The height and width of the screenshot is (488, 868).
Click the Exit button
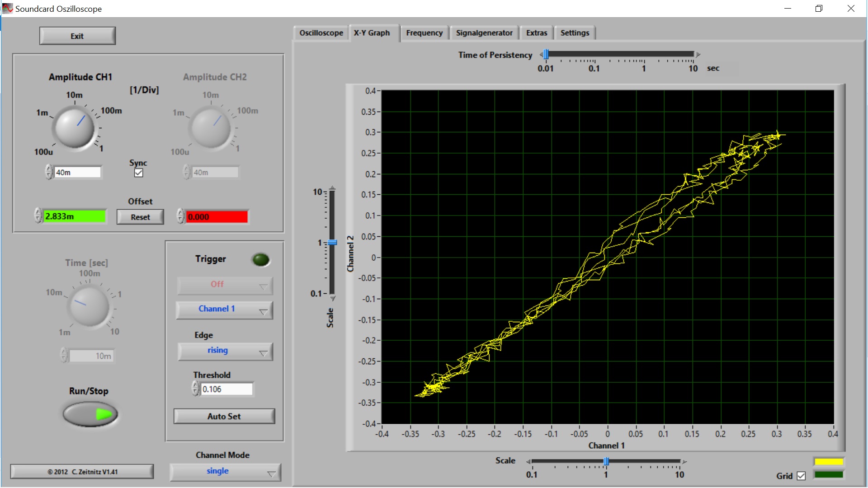tap(77, 36)
